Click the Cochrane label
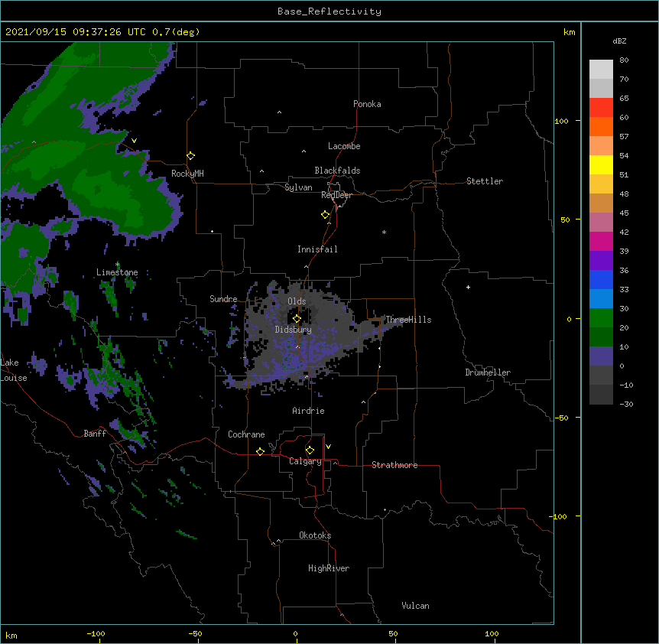Image resolution: width=659 pixels, height=644 pixels. (x=246, y=434)
